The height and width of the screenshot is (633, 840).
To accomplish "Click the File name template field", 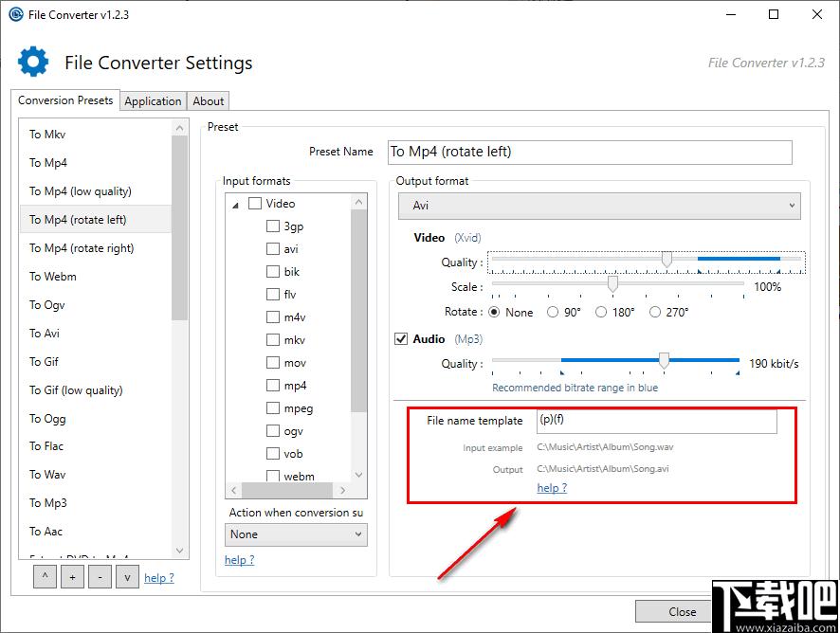I will coord(657,421).
